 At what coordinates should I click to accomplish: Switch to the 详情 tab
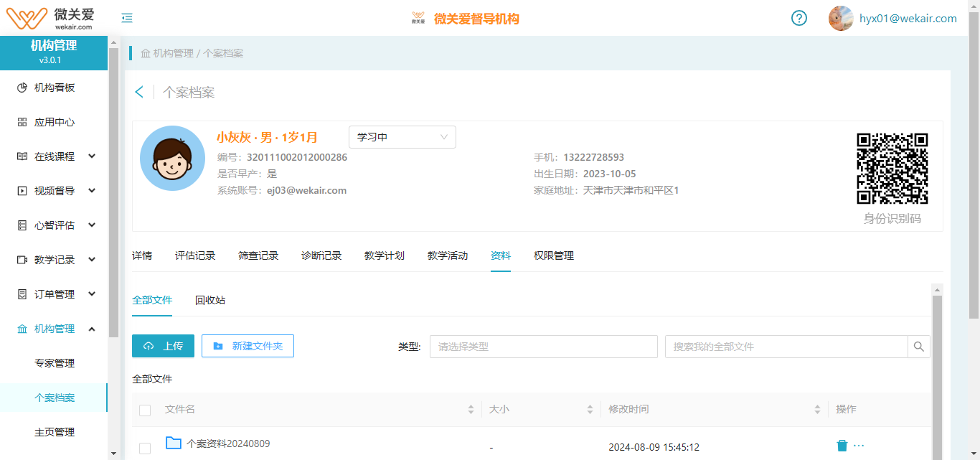click(x=142, y=255)
